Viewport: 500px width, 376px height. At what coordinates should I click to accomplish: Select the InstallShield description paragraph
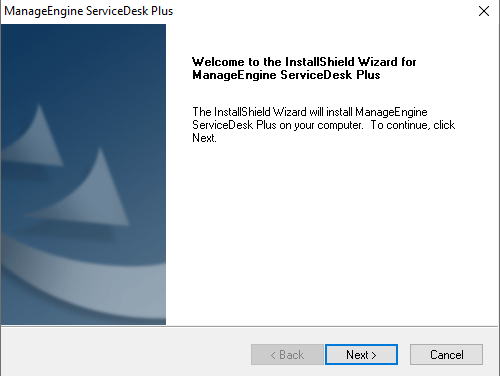click(323, 125)
